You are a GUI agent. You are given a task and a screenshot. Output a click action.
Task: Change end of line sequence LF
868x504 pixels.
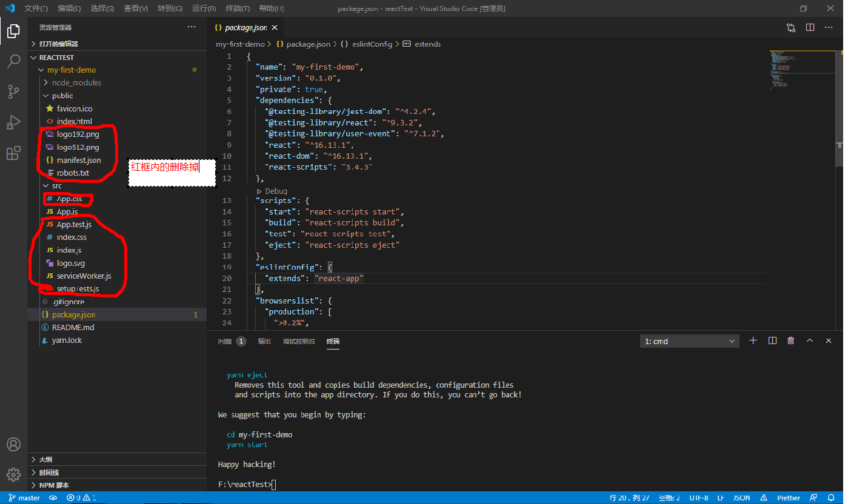pos(721,498)
